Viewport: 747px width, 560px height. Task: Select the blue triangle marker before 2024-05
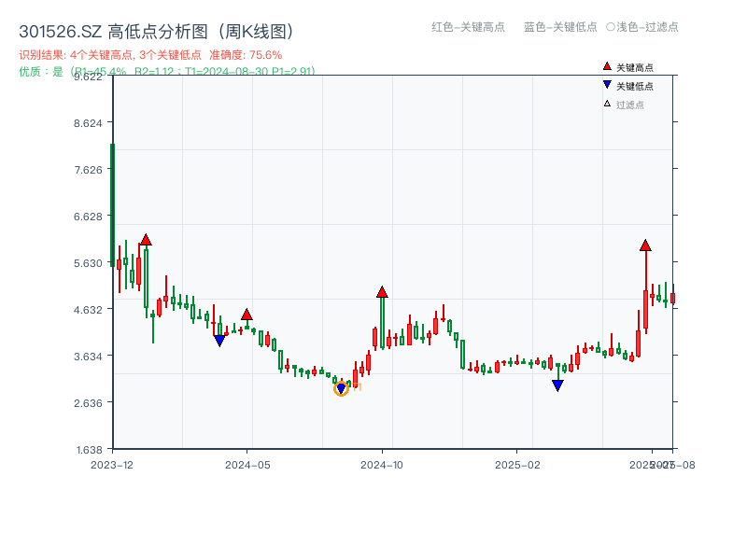pyautogui.click(x=219, y=340)
